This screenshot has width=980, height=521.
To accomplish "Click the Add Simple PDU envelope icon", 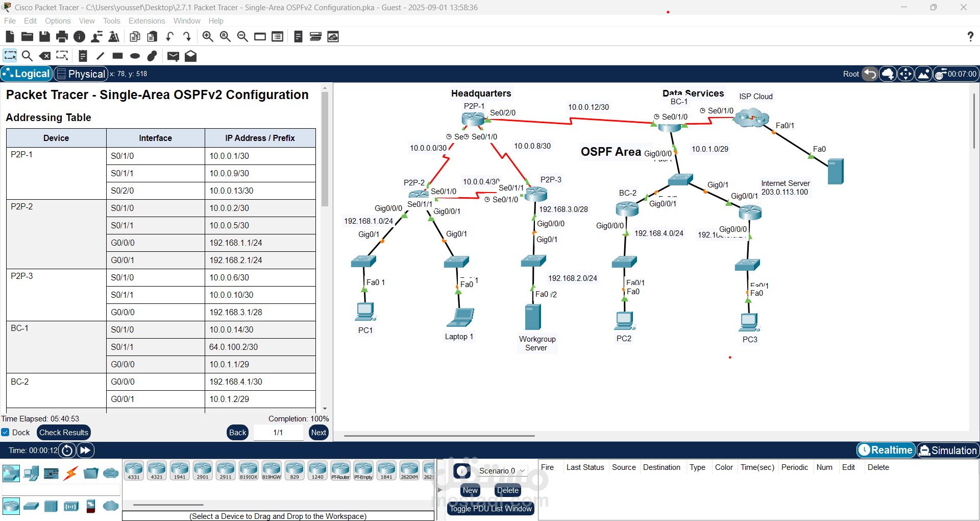I will click(x=173, y=56).
